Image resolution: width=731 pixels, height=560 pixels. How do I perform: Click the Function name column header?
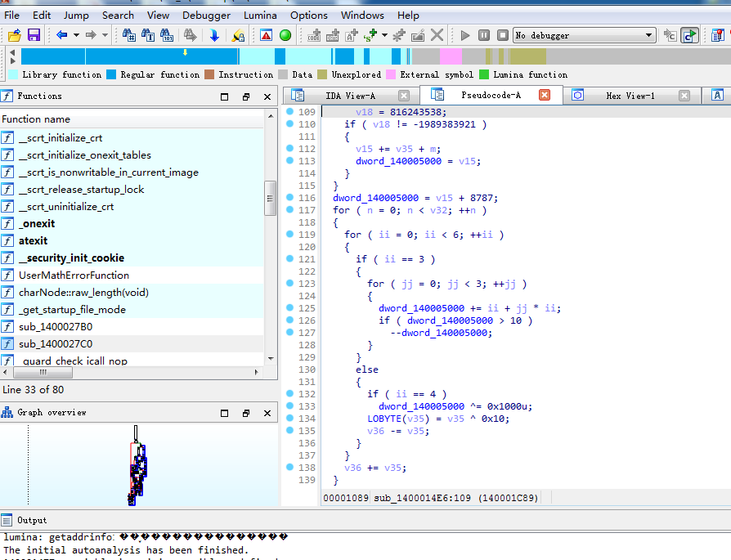coord(132,119)
